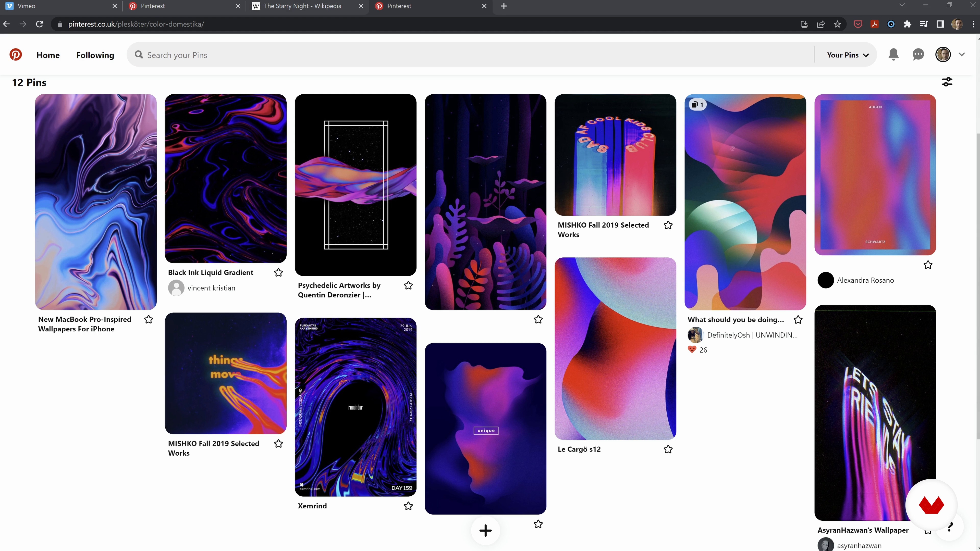Star the New MacBook Pro-Inspired Wallpapers pin

click(x=148, y=319)
